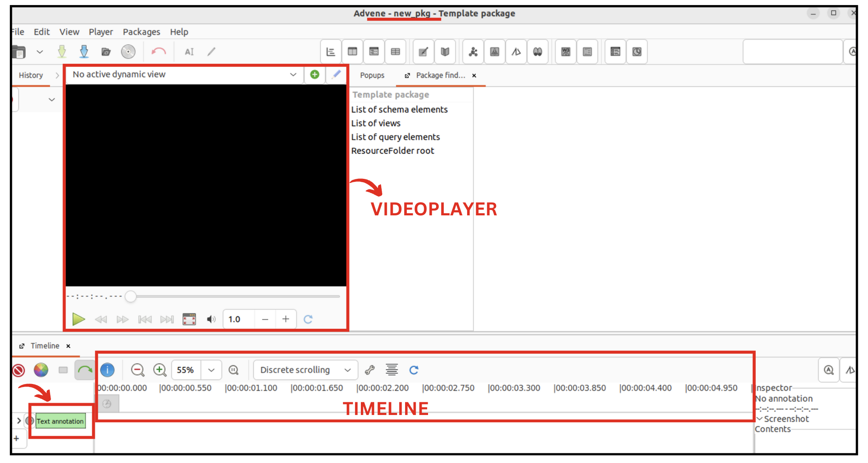Click the AI text annotation icon
Viewport: 868px width, 463px height.
click(189, 52)
